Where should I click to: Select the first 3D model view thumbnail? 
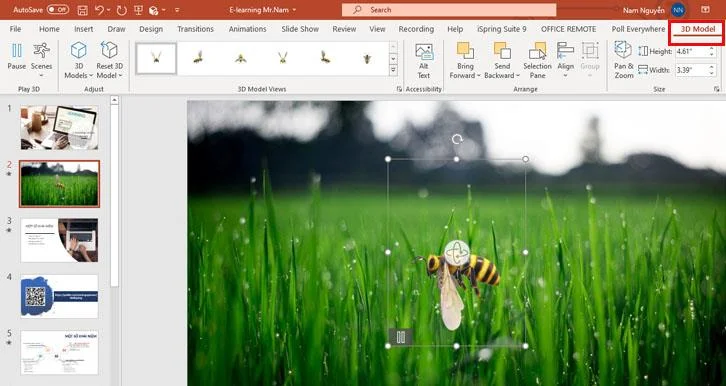click(156, 58)
